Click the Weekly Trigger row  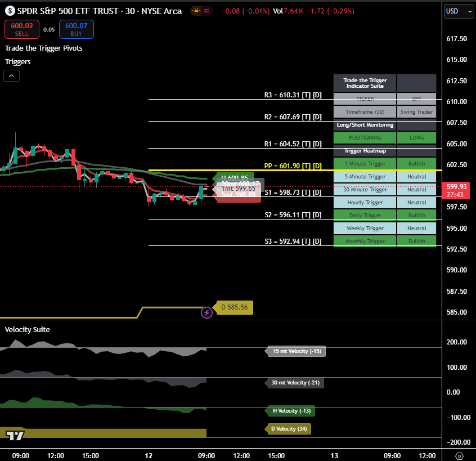click(385, 229)
